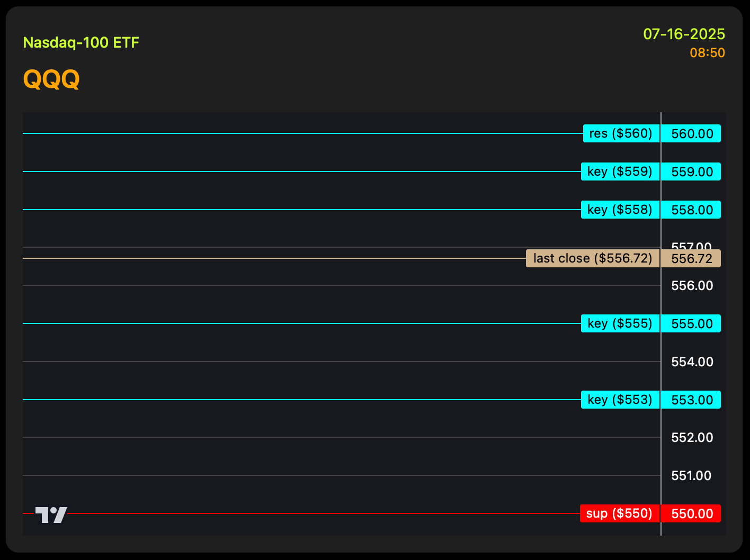Click the res ($560) label
This screenshot has width=750, height=560.
pos(621,133)
